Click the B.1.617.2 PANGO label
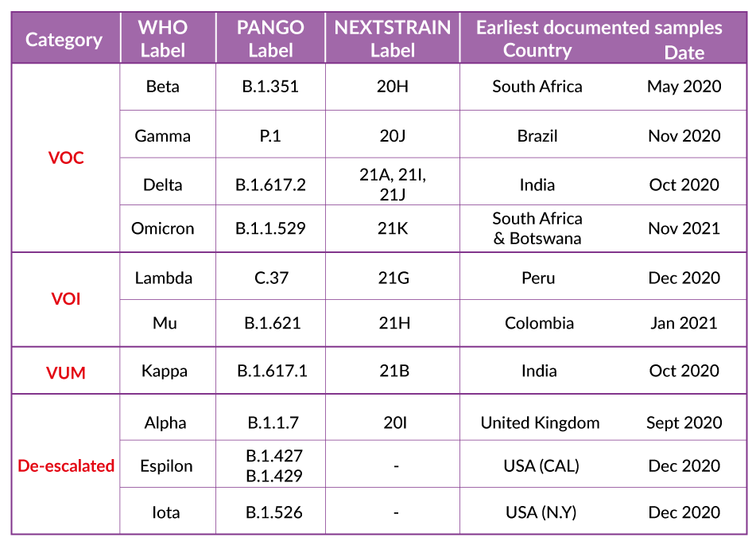This screenshot has height=545, width=756. pos(270,185)
